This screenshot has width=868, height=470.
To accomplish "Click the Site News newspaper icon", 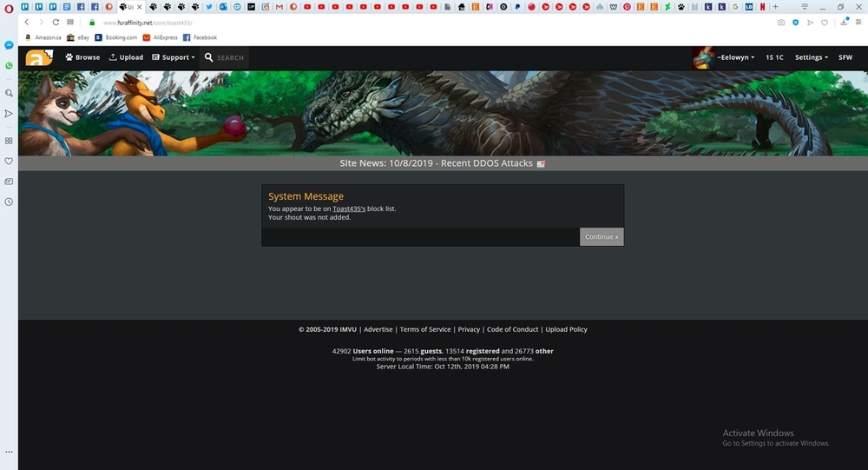I will click(541, 163).
